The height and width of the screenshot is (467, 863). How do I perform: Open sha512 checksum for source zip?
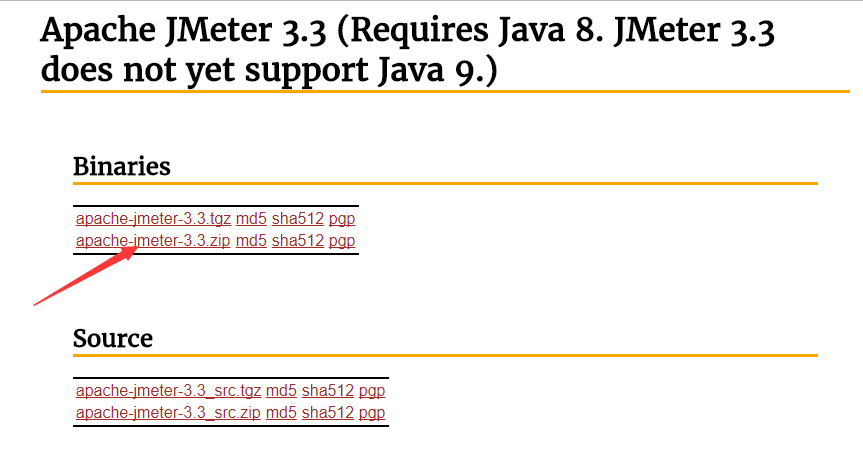click(x=327, y=413)
